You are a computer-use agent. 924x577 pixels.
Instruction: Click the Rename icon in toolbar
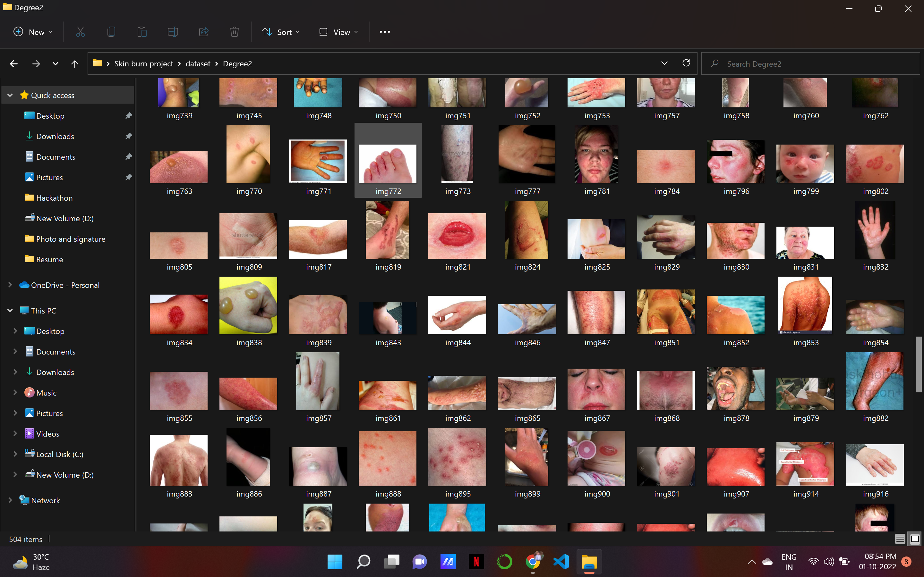pyautogui.click(x=173, y=32)
